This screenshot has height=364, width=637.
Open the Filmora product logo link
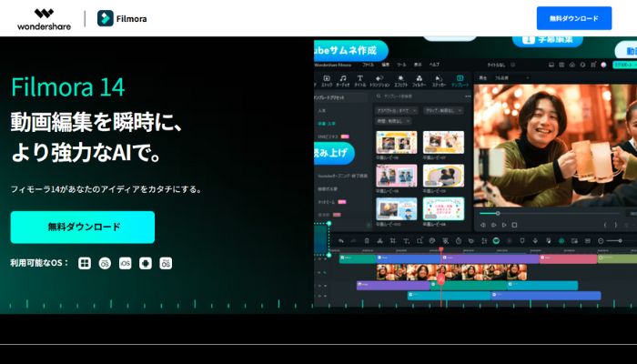point(122,19)
